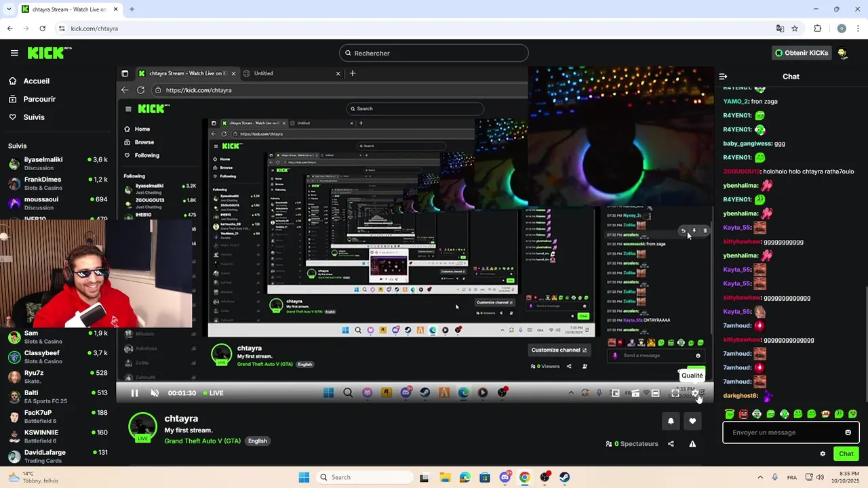Screen dimensions: 868x488
Task: Click the chat panel scrollbar
Action: [x=865, y=346]
